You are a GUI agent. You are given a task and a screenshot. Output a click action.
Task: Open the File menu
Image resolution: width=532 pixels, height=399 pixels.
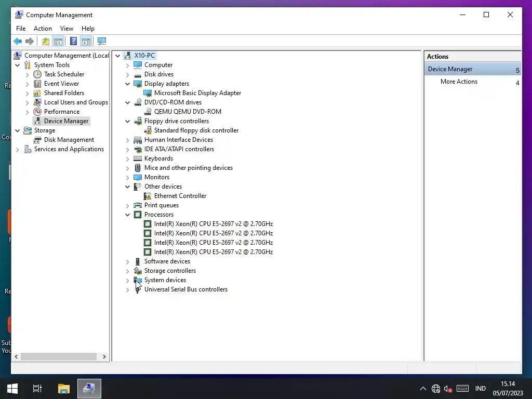coord(21,29)
